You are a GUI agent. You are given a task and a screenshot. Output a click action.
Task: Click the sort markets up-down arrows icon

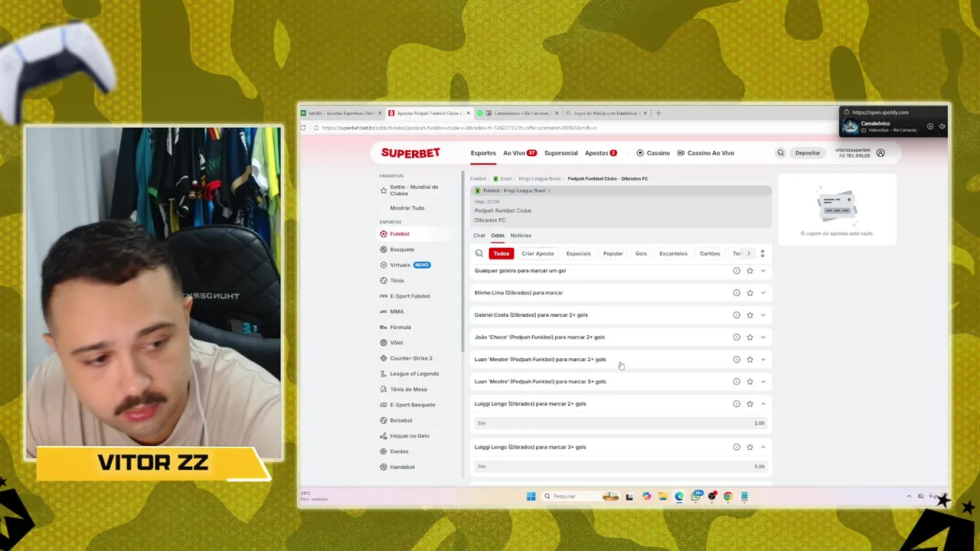pos(763,253)
